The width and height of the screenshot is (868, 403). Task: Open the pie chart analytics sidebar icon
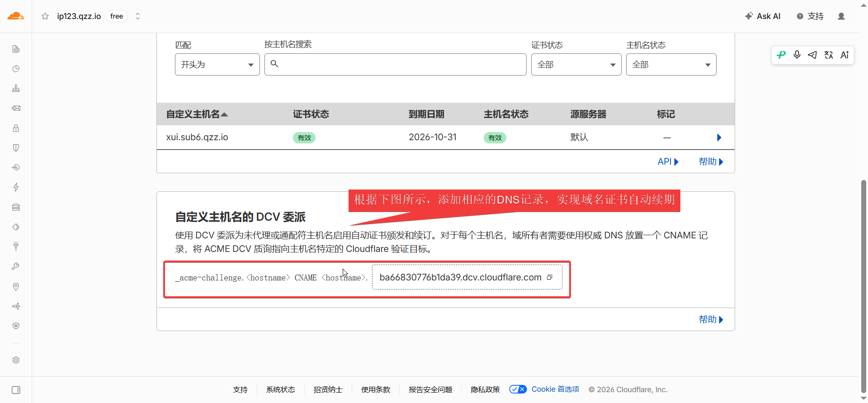tap(16, 69)
